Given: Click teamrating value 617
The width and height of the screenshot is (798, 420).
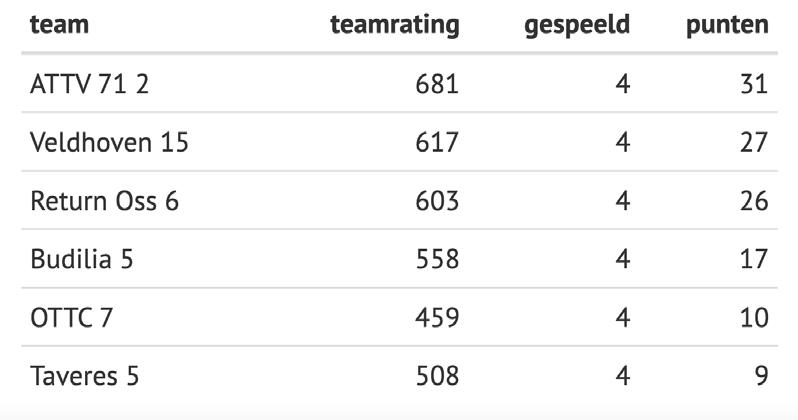Looking at the screenshot, I should (x=437, y=142).
